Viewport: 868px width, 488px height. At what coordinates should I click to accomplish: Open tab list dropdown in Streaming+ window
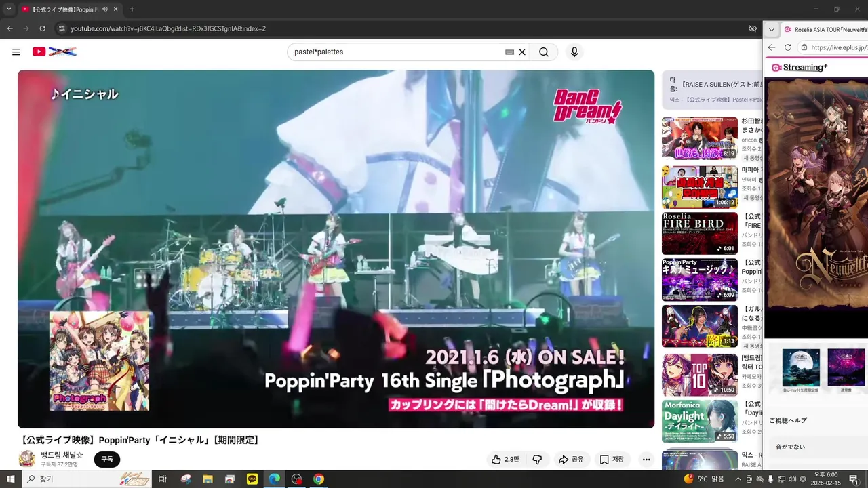pyautogui.click(x=771, y=29)
